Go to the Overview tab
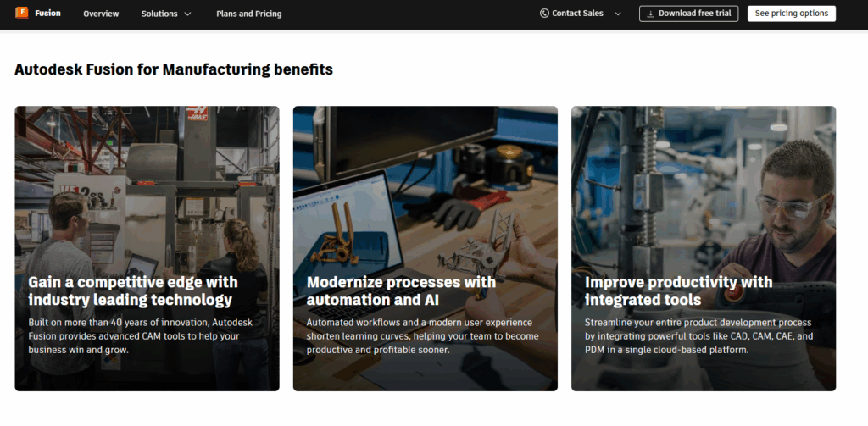868x426 pixels. (x=101, y=14)
